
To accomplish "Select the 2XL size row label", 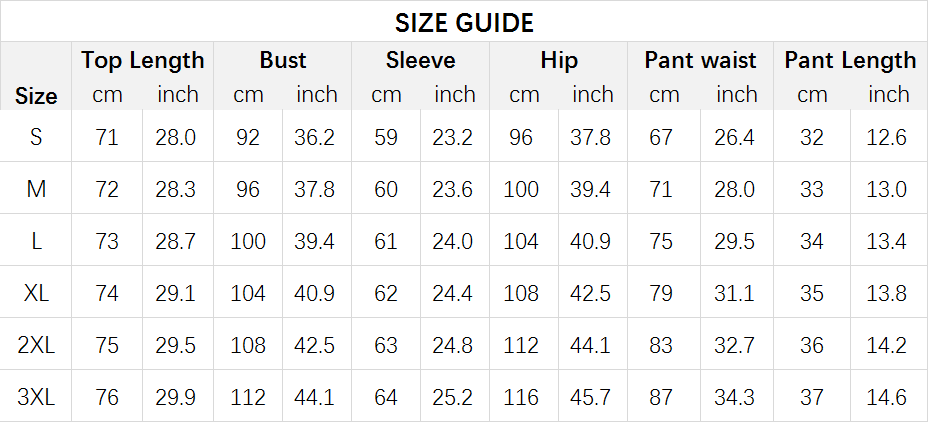I will point(36,345).
